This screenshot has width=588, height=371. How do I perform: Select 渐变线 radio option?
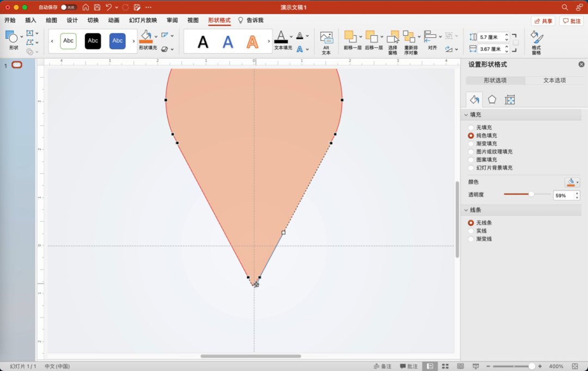(x=470, y=239)
